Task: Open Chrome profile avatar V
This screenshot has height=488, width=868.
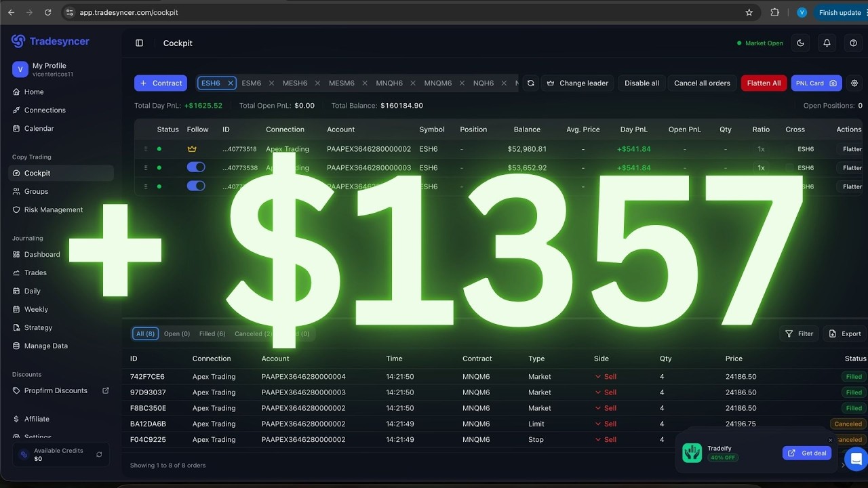Action: tap(802, 12)
